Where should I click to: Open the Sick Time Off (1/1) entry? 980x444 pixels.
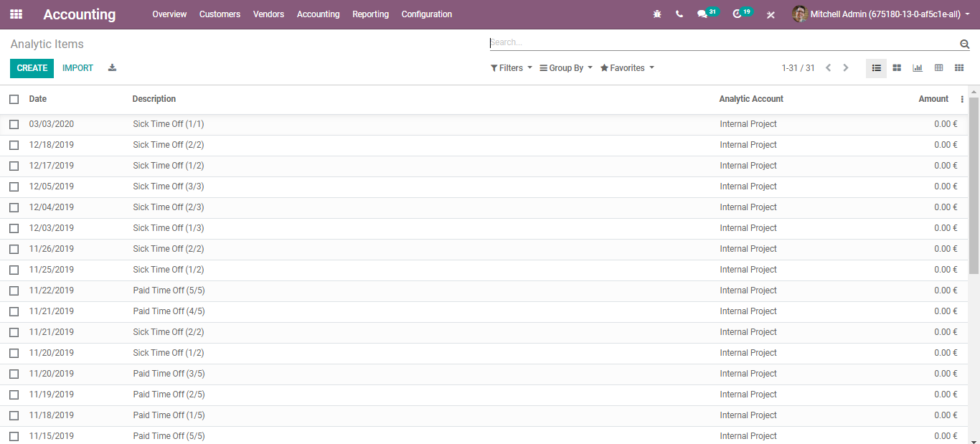169,124
